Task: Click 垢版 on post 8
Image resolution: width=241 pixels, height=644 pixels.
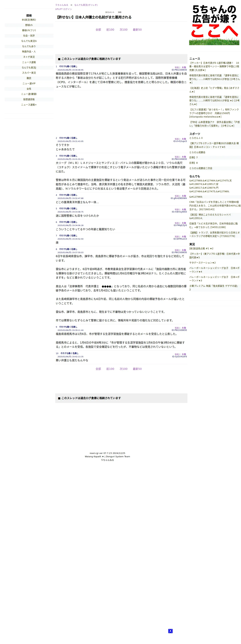Action: (x=177, y=250)
